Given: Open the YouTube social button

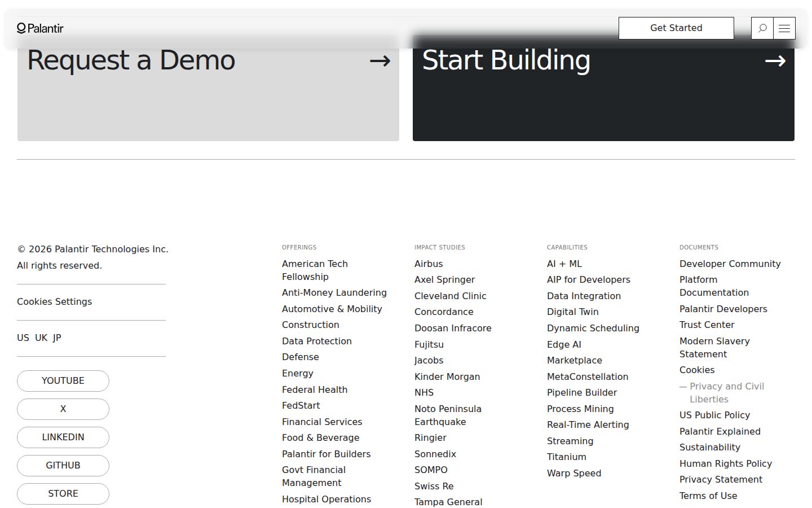Looking at the screenshot, I should [x=63, y=381].
